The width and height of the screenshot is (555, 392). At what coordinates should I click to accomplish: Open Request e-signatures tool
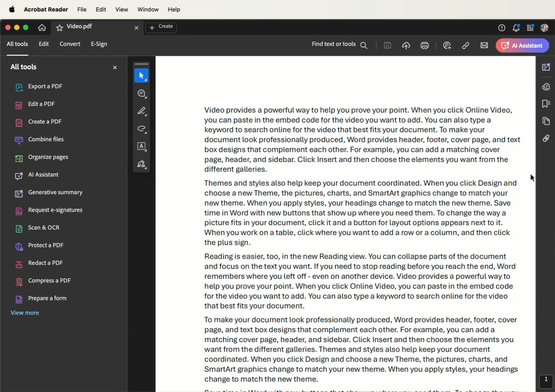click(49, 210)
